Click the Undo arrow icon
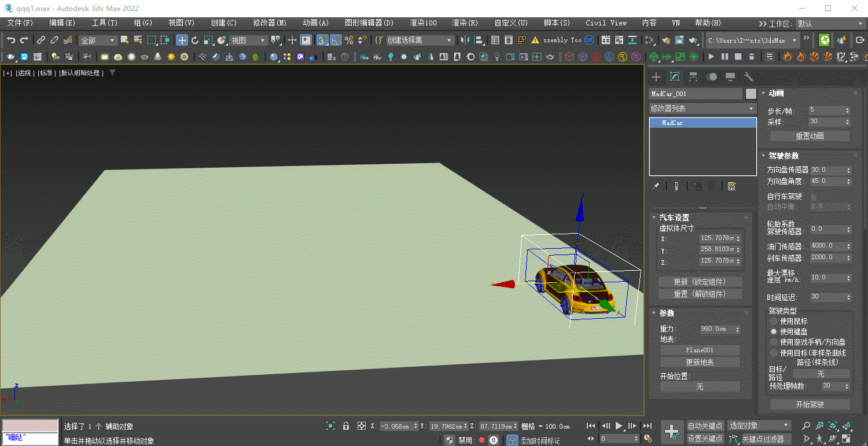This screenshot has height=446, width=868. pos(11,40)
